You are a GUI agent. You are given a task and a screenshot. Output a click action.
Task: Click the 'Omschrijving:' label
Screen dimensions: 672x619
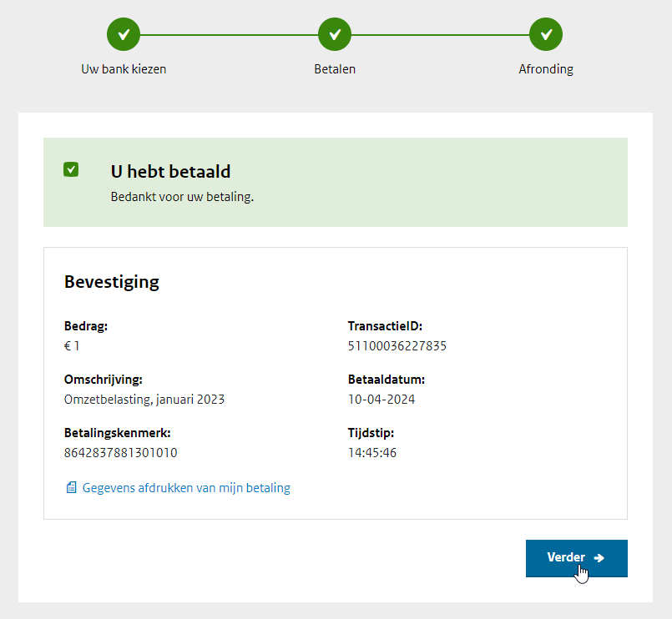[x=104, y=380]
